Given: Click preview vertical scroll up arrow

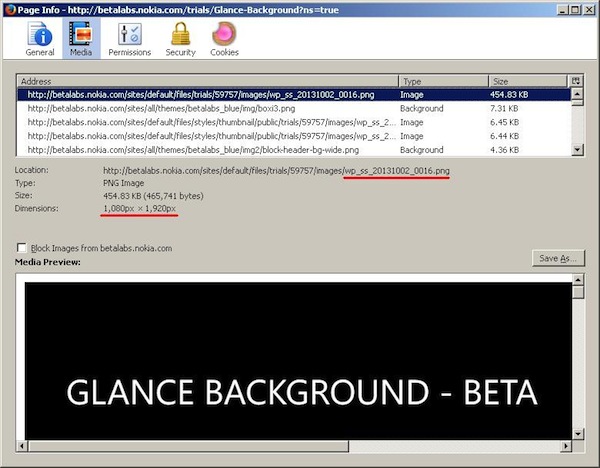Looking at the screenshot, I should 578,280.
